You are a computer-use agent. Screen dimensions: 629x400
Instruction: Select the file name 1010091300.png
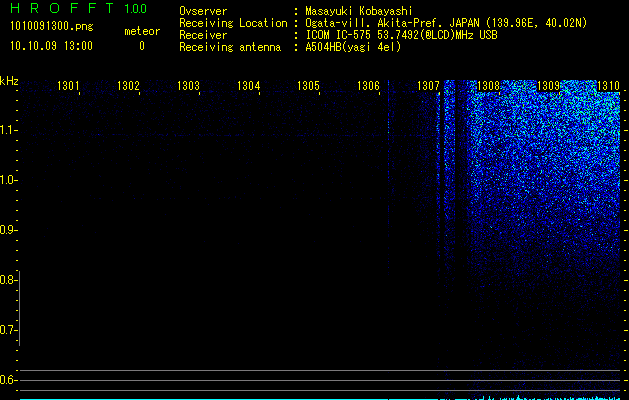(52, 27)
